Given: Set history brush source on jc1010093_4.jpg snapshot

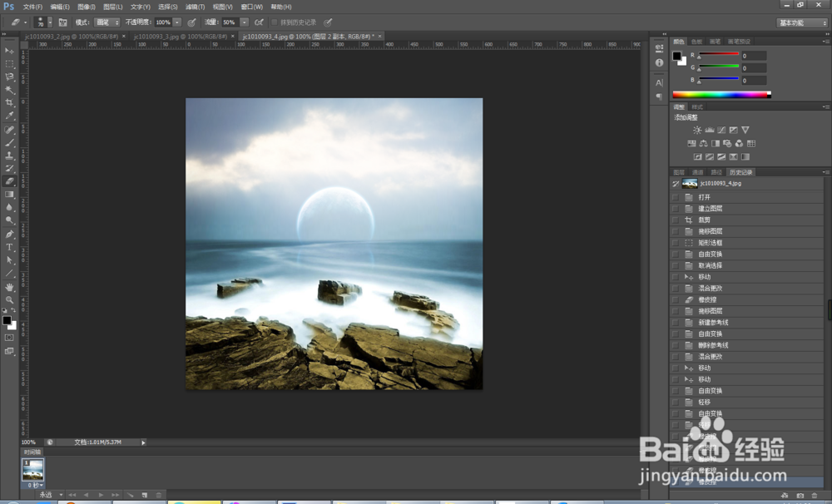Looking at the screenshot, I should pyautogui.click(x=676, y=184).
